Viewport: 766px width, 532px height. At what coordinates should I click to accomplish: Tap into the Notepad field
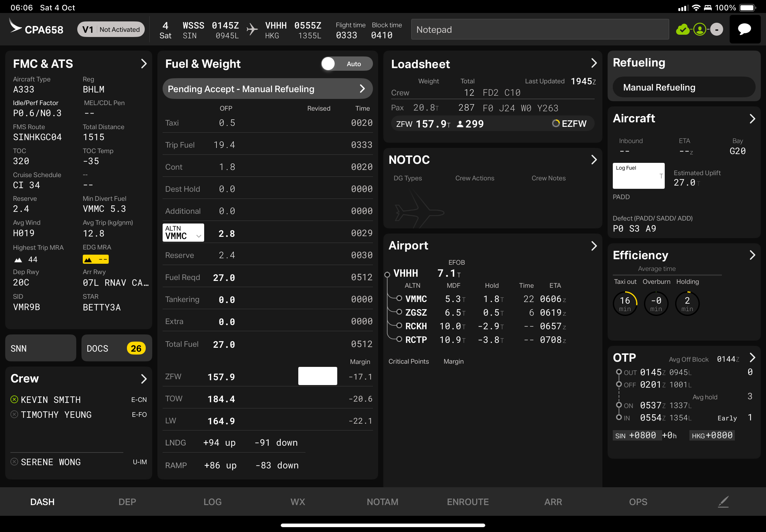[x=540, y=29]
